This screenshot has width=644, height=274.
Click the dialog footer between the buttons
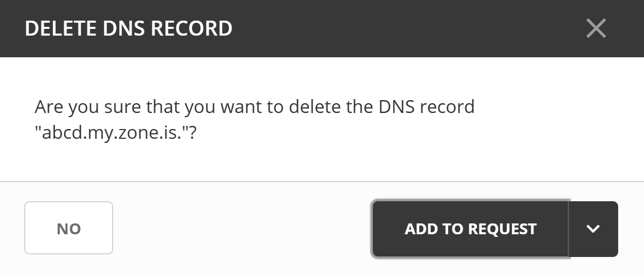[243, 228]
